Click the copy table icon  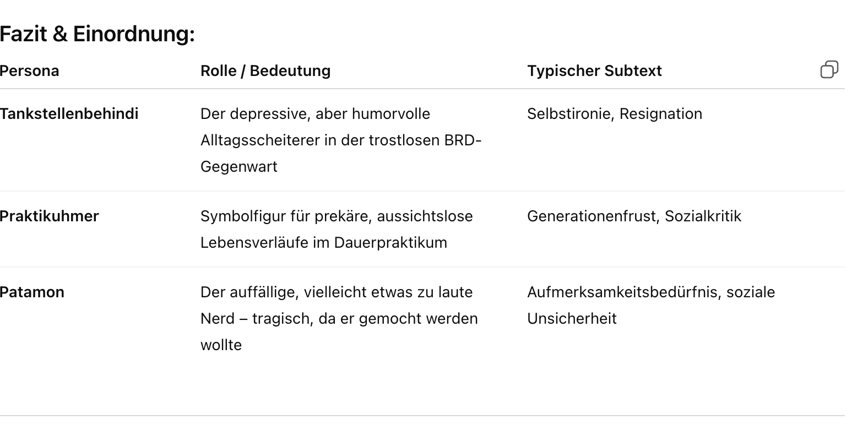829,70
